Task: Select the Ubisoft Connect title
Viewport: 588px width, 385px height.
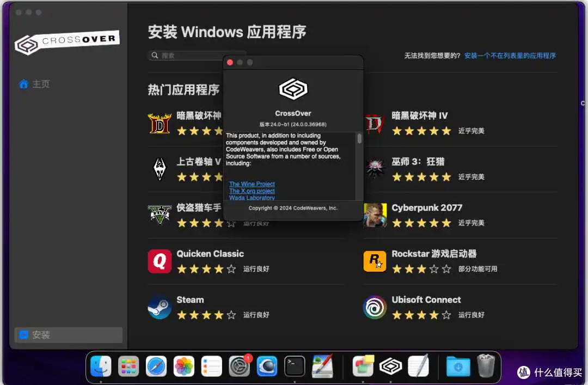Action: click(426, 300)
